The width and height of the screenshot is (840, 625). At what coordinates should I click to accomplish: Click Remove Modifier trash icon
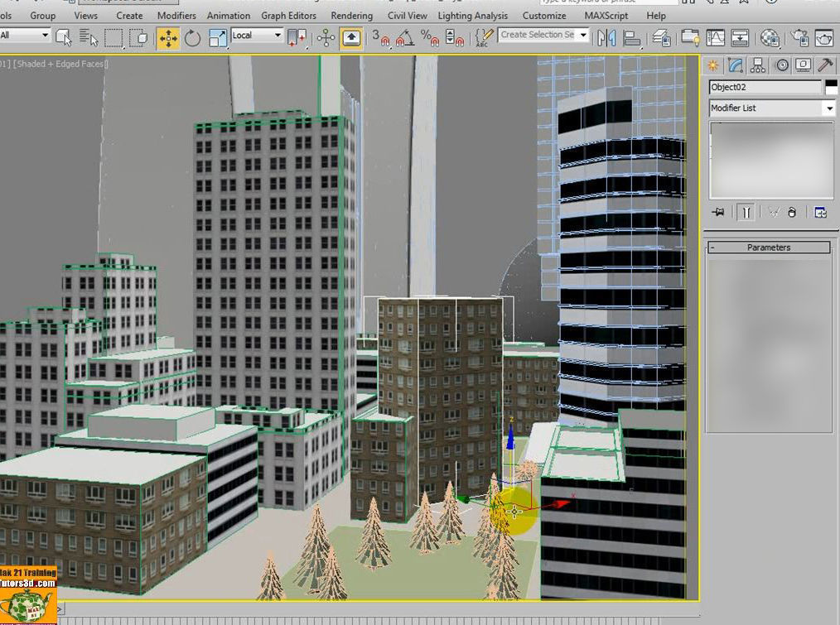click(x=792, y=213)
